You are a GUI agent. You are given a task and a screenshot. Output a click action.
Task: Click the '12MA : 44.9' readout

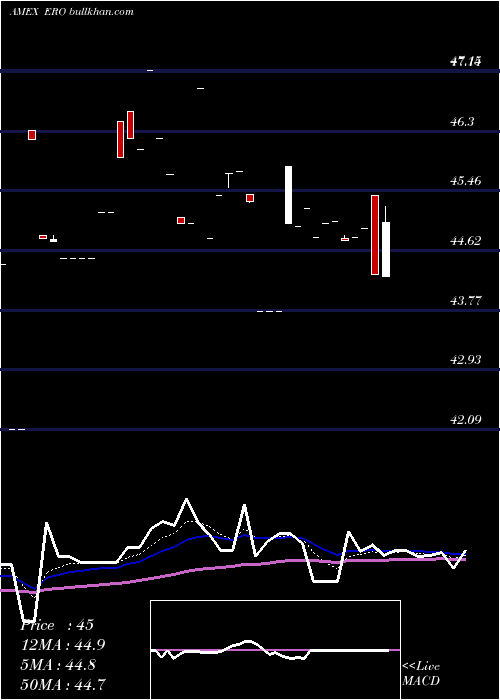click(x=63, y=645)
